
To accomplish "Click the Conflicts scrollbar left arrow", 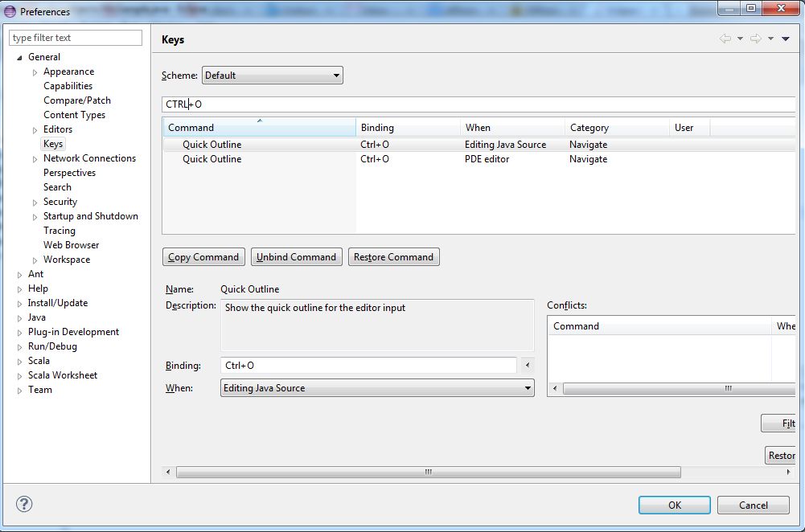I will 555,388.
